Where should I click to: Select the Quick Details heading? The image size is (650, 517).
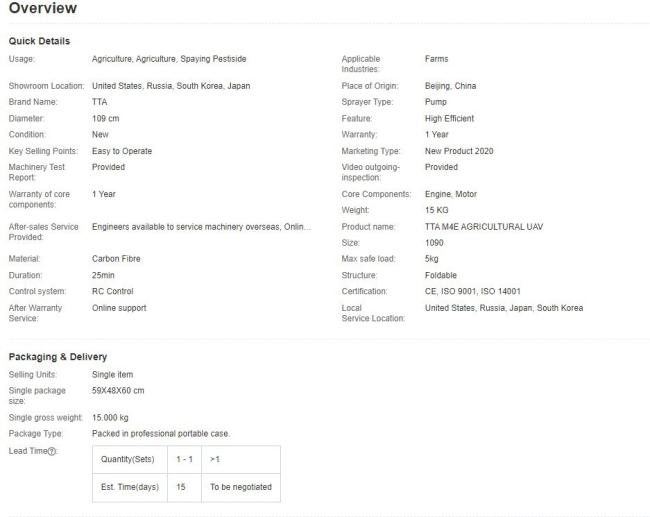pos(39,41)
